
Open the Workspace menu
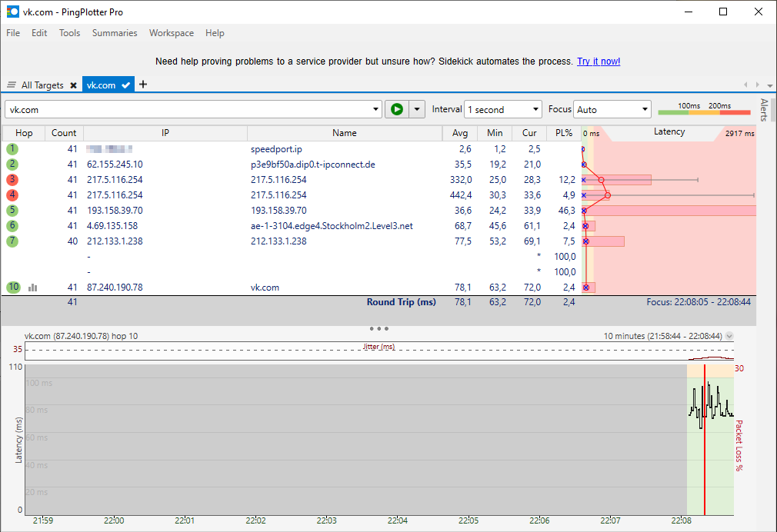click(x=172, y=33)
